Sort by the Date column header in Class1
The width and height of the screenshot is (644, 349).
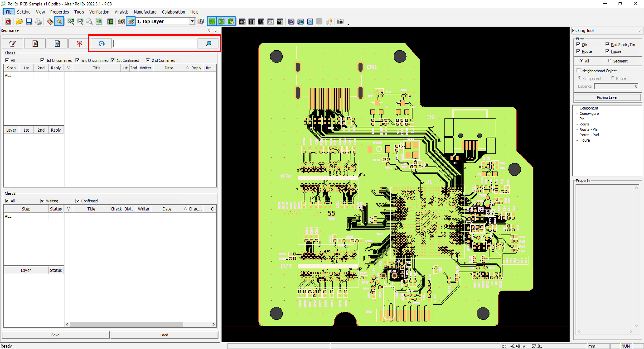click(x=169, y=68)
